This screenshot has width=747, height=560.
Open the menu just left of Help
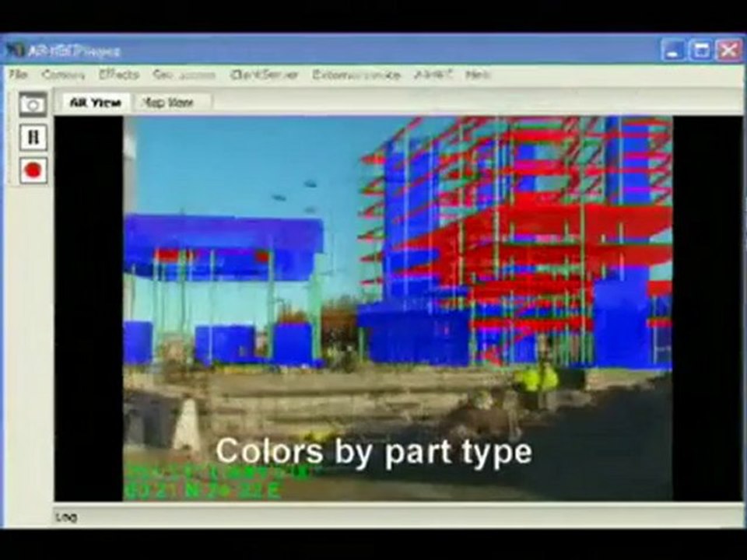coord(433,75)
